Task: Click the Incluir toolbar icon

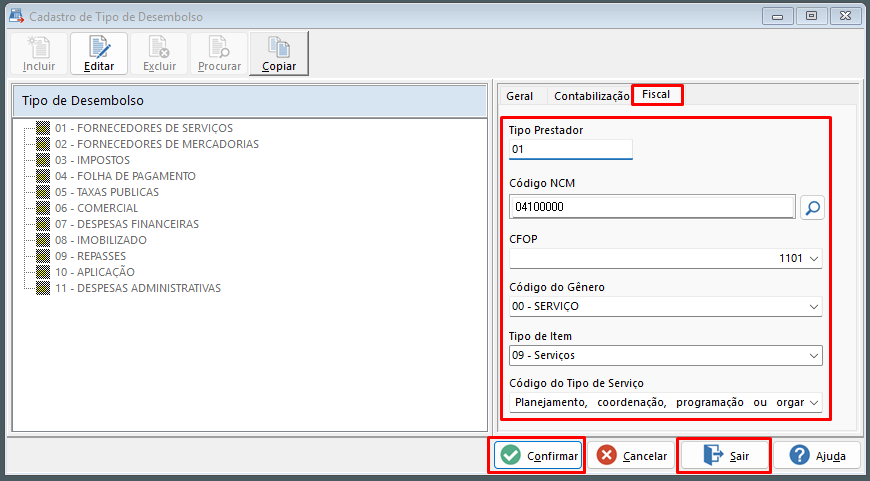Action: point(39,48)
